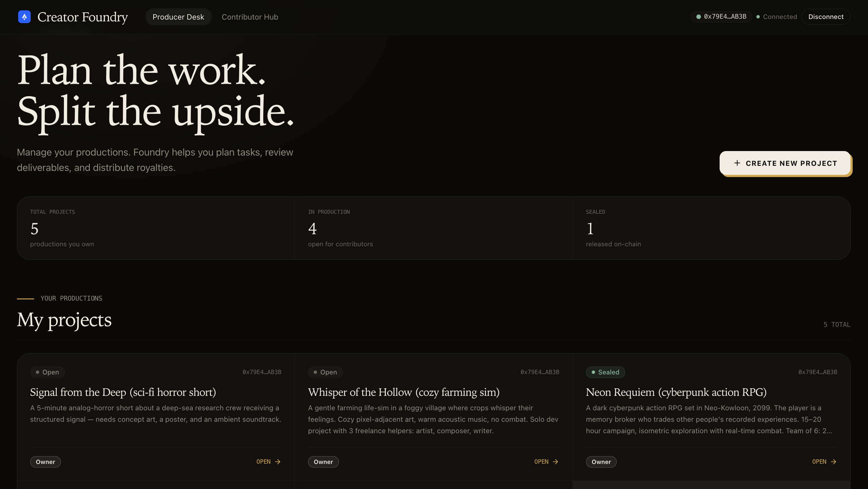Image resolution: width=868 pixels, height=489 pixels.
Task: Select the Whisper of the Hollow card title
Action: point(404,392)
